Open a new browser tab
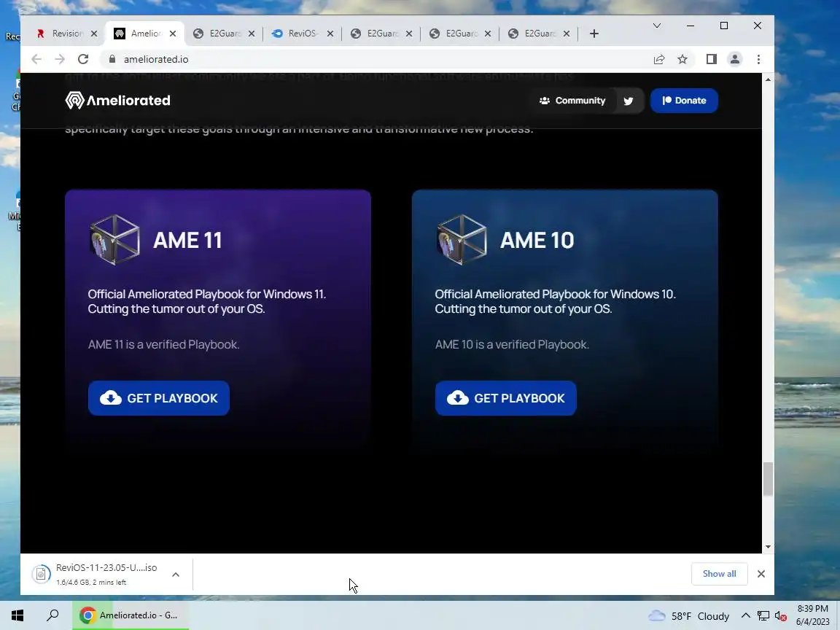This screenshot has height=630, width=840. point(594,34)
